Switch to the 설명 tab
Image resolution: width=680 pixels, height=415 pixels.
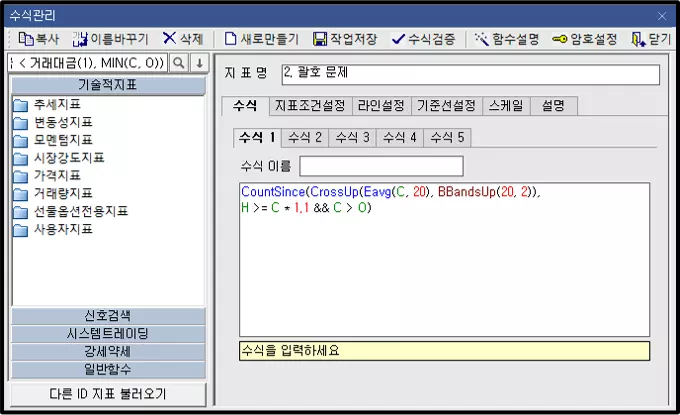coord(554,106)
